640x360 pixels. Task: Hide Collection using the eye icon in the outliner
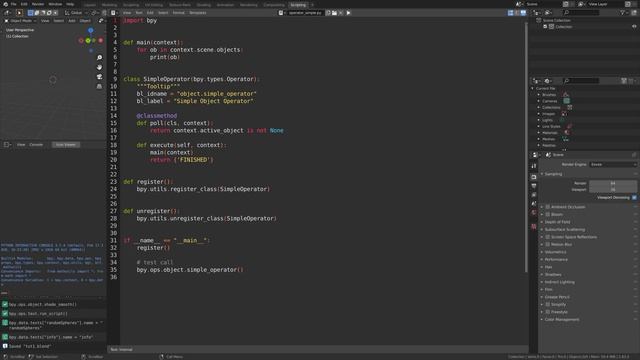[x=634, y=27]
